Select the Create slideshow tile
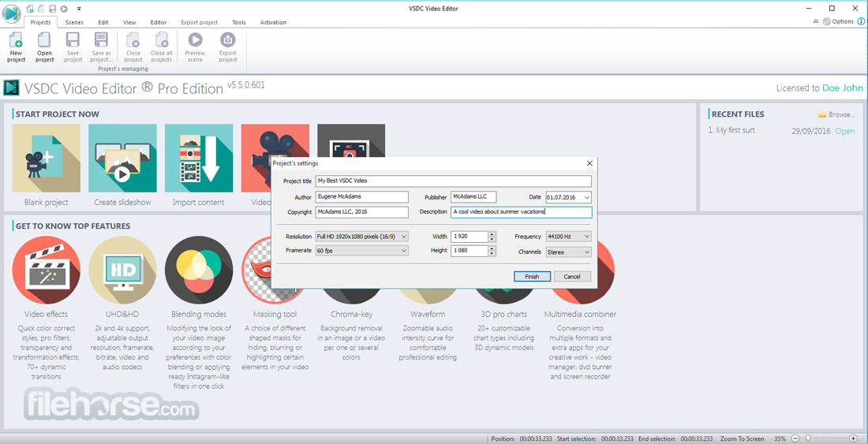The image size is (868, 444). click(122, 159)
